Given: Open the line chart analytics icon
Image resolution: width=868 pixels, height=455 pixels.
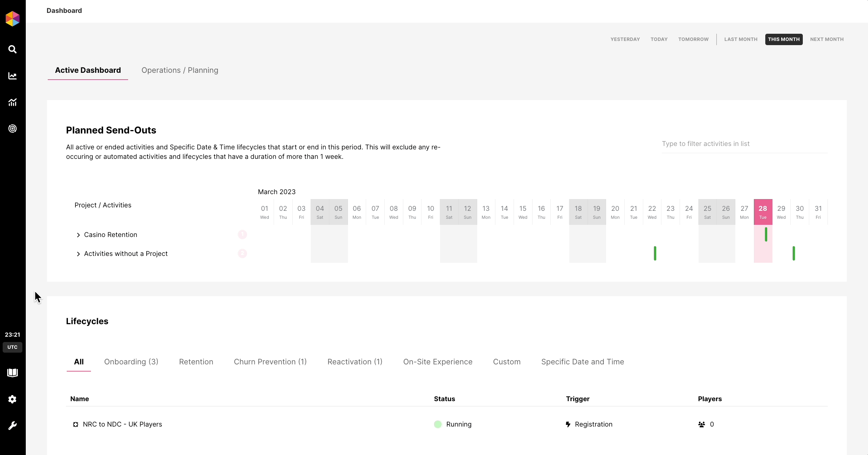Looking at the screenshot, I should coord(13,76).
